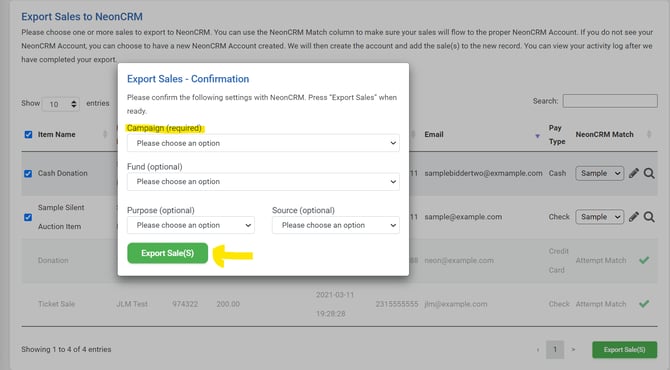Screen dimensions: 670x370
Task: Click JLM Test cell in Ticket Sale row
Action: tap(132, 304)
